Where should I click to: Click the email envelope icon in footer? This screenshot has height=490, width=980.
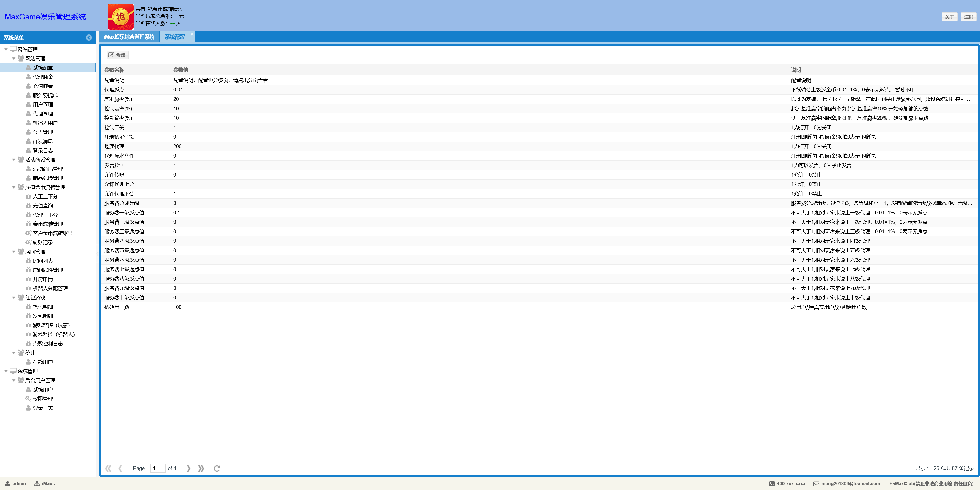[x=816, y=484]
